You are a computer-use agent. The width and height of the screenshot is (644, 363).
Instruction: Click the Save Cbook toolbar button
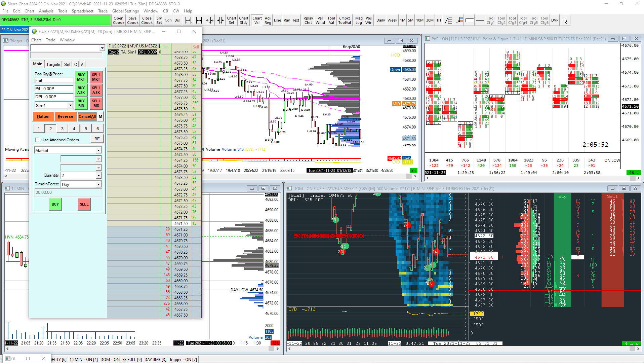[132, 21]
